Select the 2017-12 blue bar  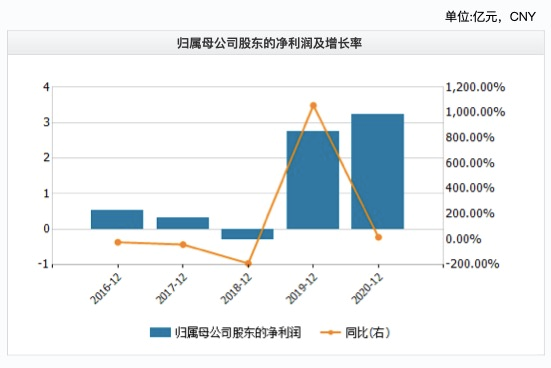tap(183, 223)
